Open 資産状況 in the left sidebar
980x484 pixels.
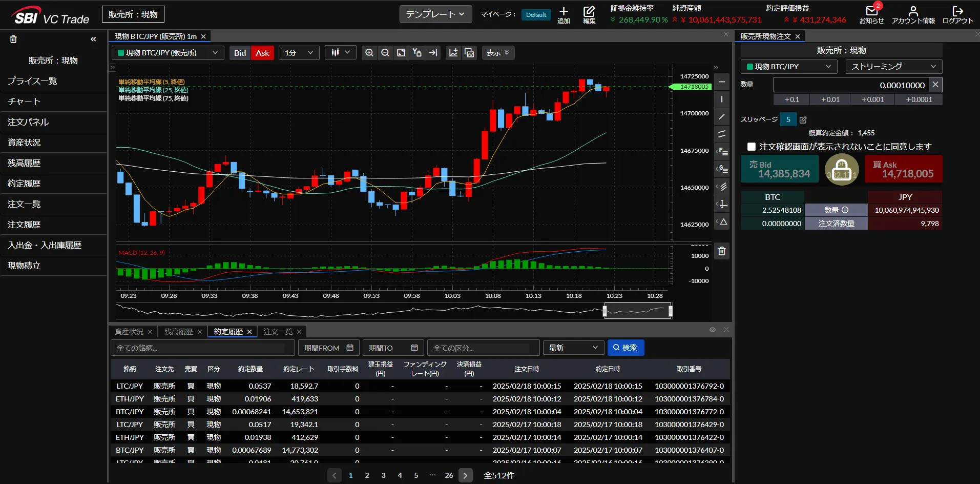[24, 143]
